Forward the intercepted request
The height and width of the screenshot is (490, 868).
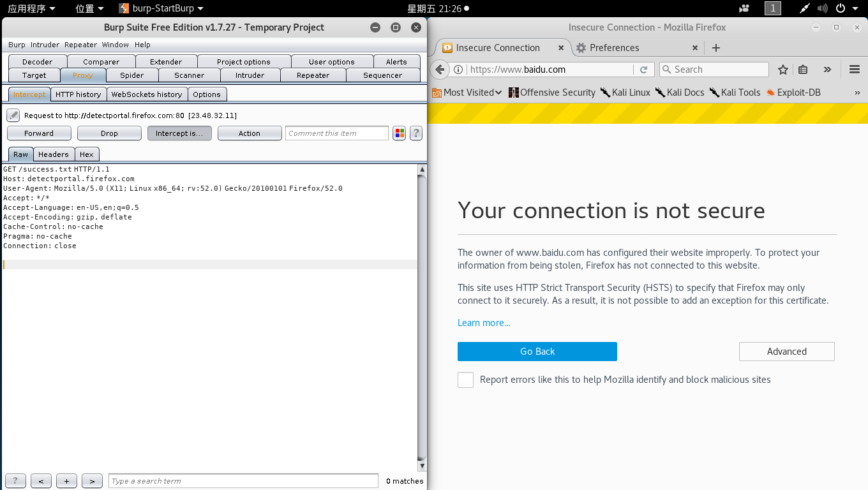(x=39, y=133)
